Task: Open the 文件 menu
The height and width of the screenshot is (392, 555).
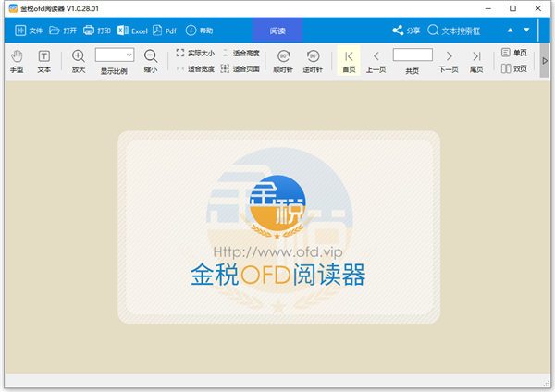Action: click(29, 31)
